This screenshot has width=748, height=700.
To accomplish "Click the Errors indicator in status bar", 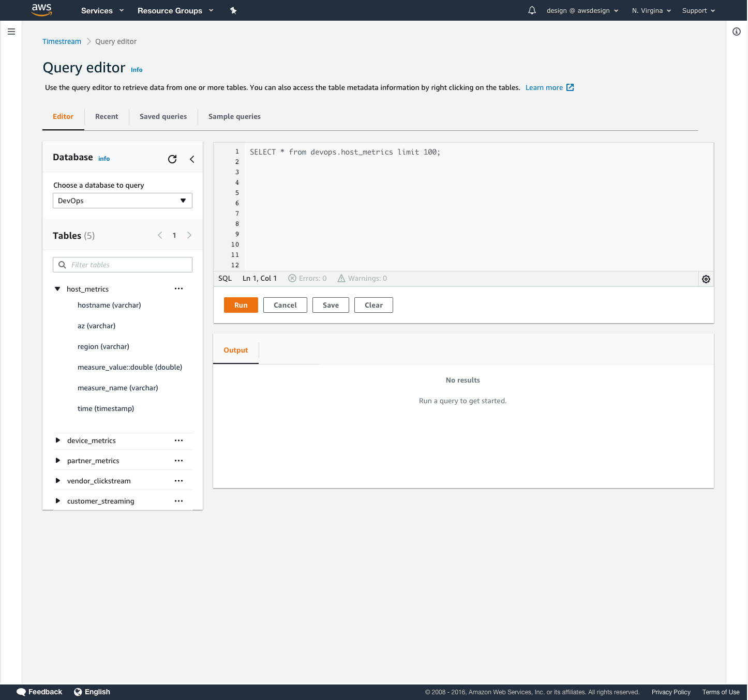I will pyautogui.click(x=307, y=278).
